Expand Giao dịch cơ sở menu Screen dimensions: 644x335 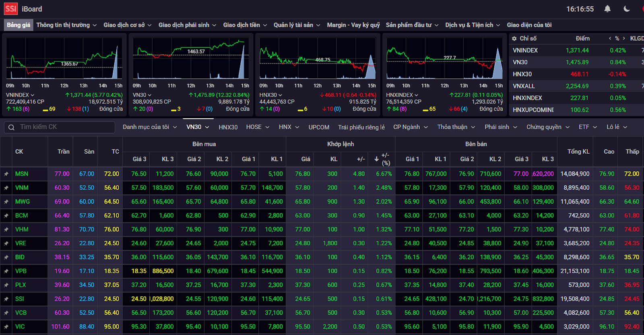pos(128,25)
